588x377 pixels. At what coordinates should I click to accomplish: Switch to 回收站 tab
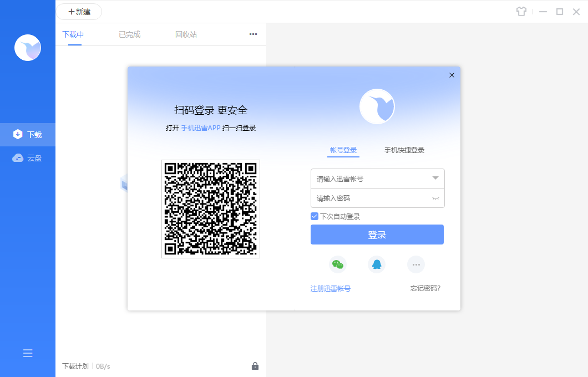tap(186, 34)
